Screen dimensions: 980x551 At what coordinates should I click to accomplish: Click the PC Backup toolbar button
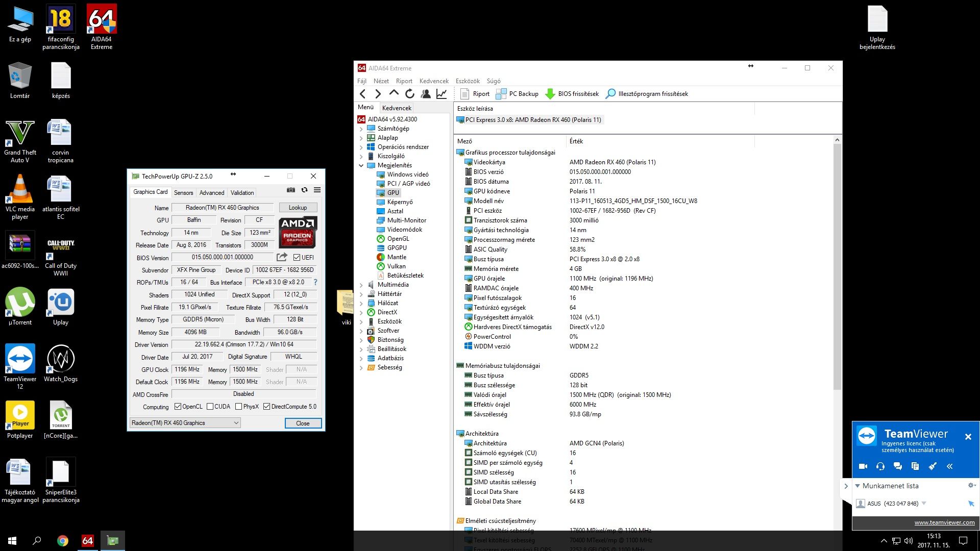coord(517,94)
